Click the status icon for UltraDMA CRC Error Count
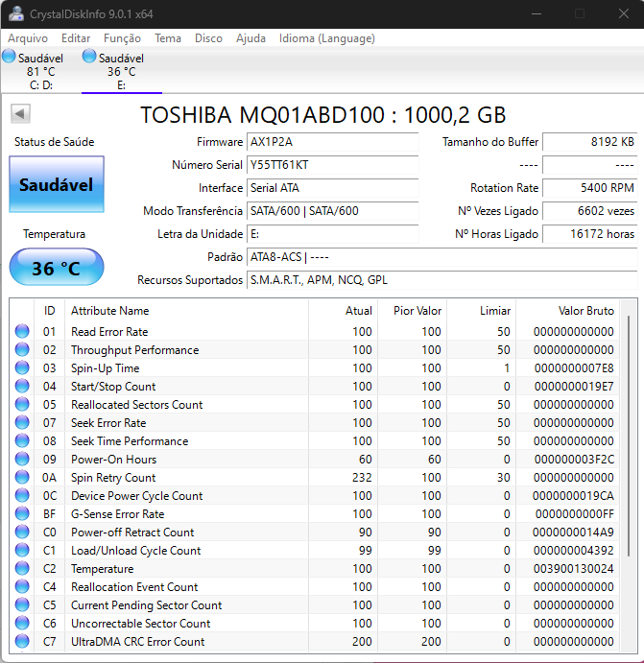The height and width of the screenshot is (663, 644). click(x=22, y=641)
